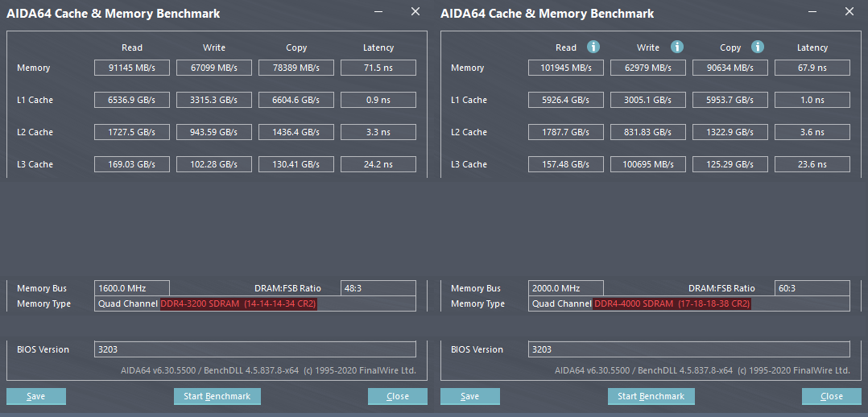Minimize the left AIDA64 benchmark window

point(378,11)
